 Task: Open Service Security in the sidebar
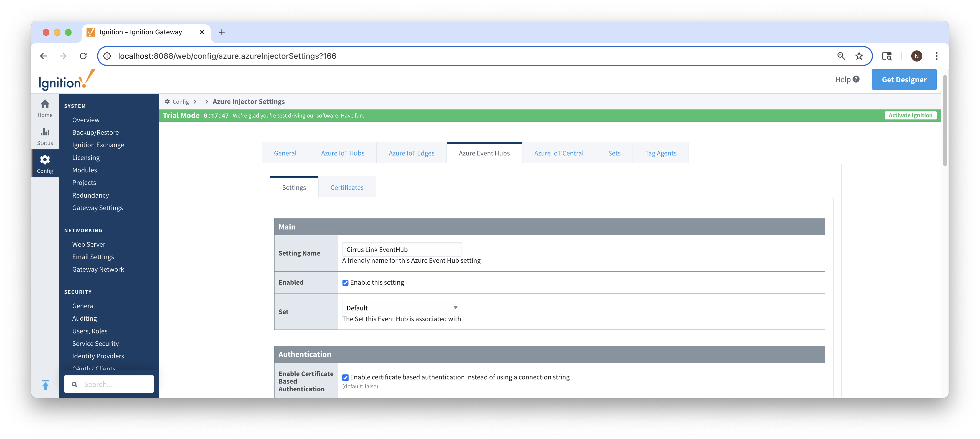(95, 343)
